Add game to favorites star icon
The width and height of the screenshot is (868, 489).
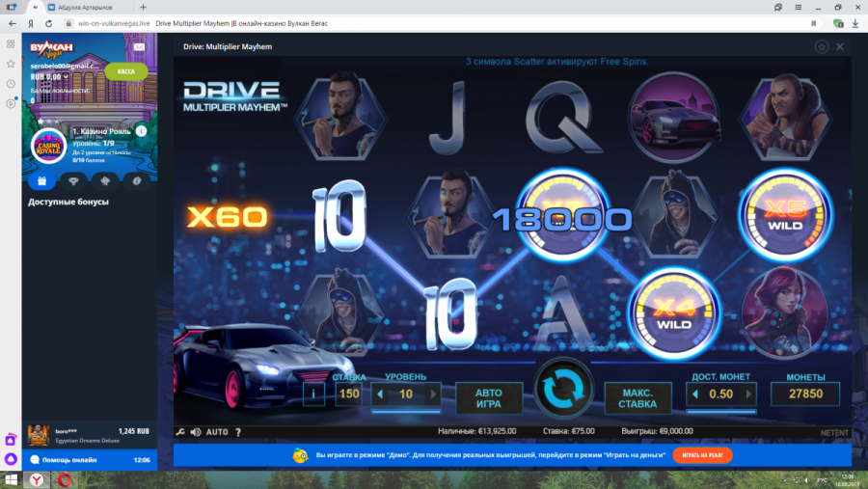tap(821, 46)
